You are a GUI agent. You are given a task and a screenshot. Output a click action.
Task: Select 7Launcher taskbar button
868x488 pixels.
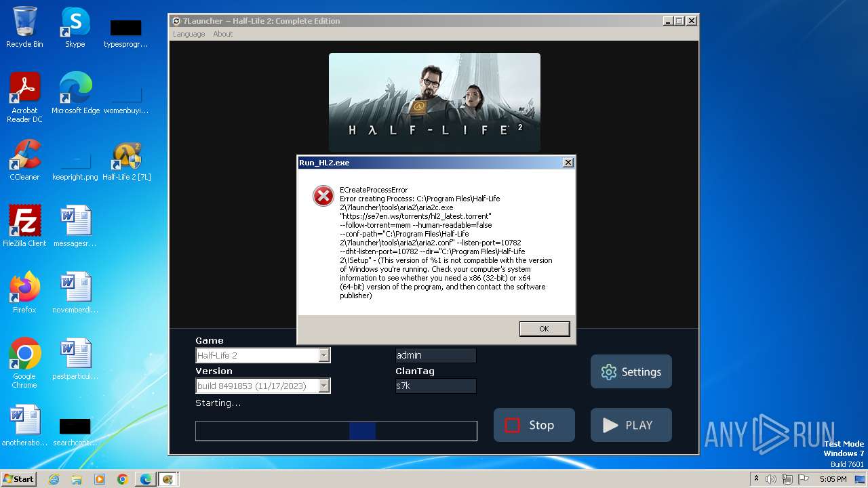pos(168,479)
